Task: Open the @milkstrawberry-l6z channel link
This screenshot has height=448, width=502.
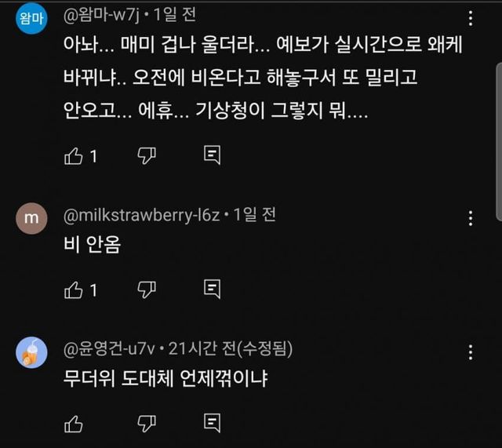Action: click(x=143, y=214)
